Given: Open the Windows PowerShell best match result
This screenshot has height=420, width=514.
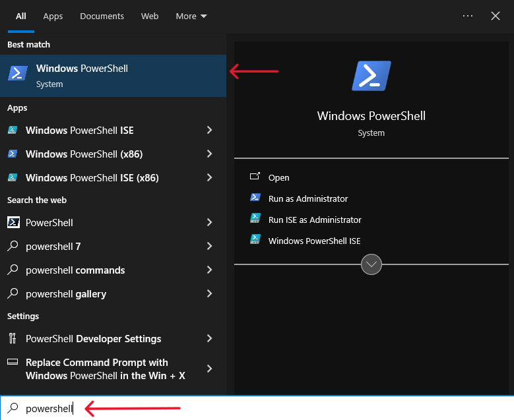Looking at the screenshot, I should pyautogui.click(x=113, y=76).
